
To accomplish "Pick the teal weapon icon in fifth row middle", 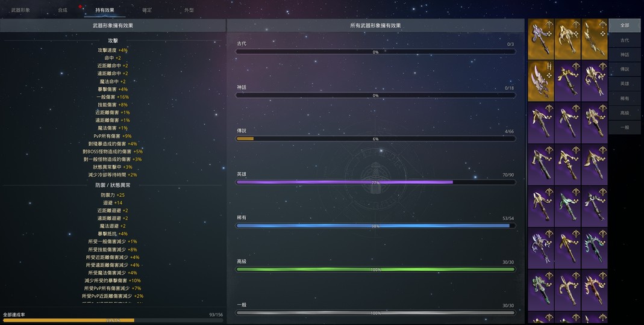I will coord(567,206).
